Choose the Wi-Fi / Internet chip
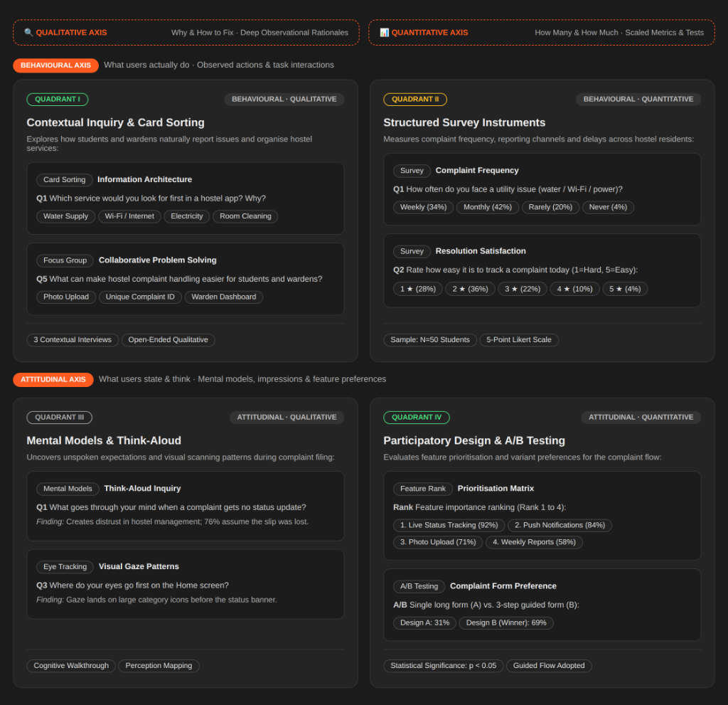This screenshot has width=728, height=705. (129, 216)
